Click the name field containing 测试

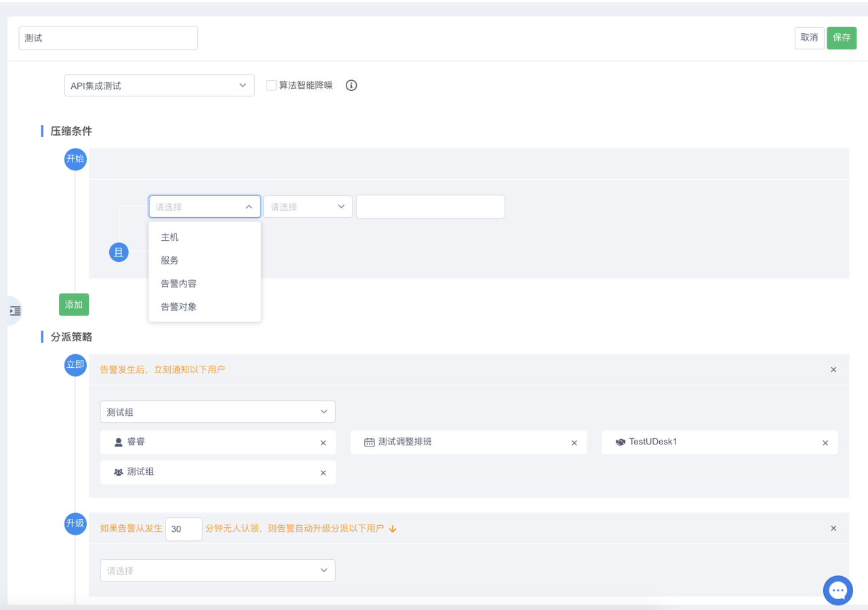pyautogui.click(x=108, y=38)
